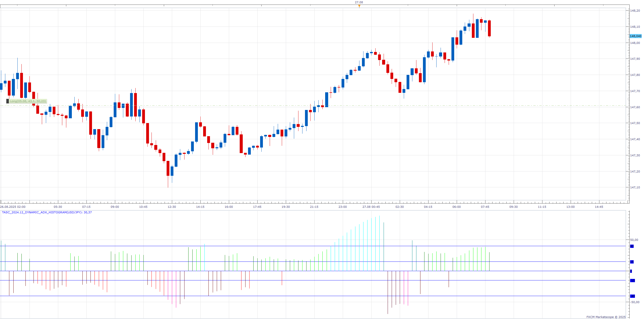Click the orange 27.08 day marker triangle

[359, 6]
